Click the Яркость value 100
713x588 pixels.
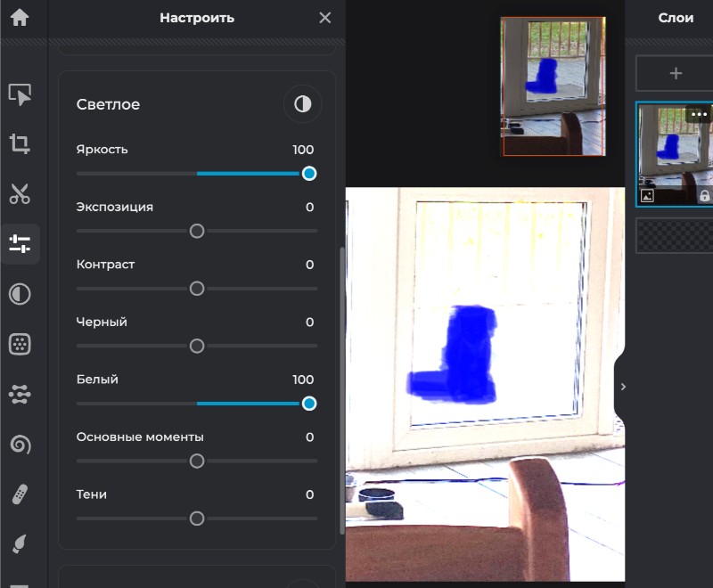[x=303, y=150]
